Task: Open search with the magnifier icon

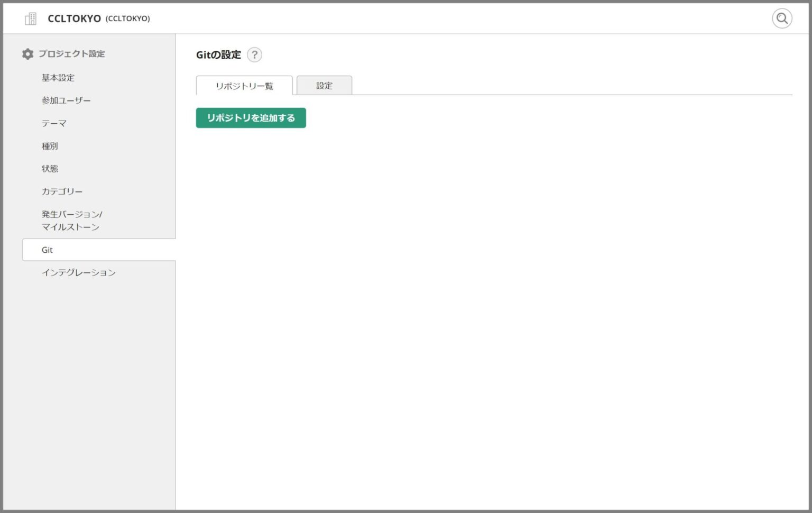Action: tap(782, 18)
